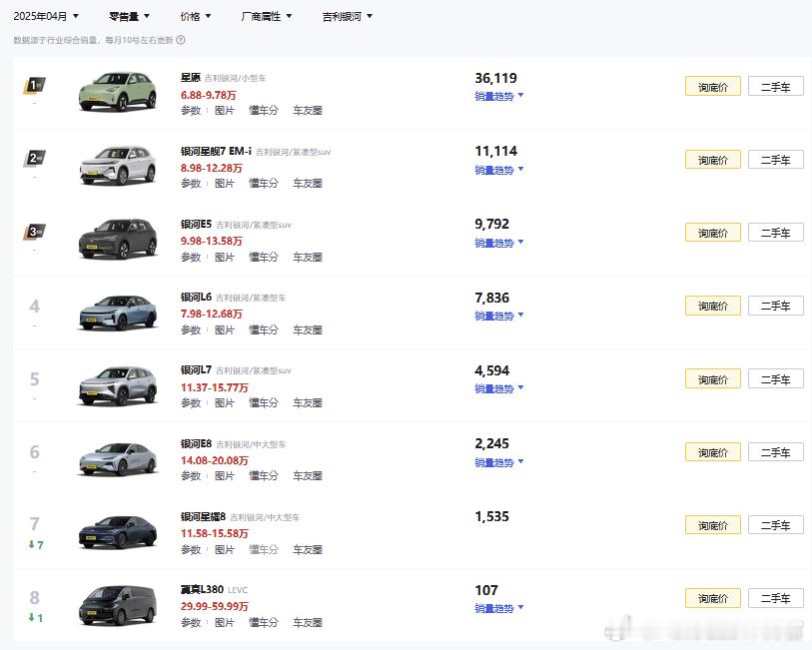Click the 29.99-59.99万 price range
812x650 pixels.
click(215, 606)
